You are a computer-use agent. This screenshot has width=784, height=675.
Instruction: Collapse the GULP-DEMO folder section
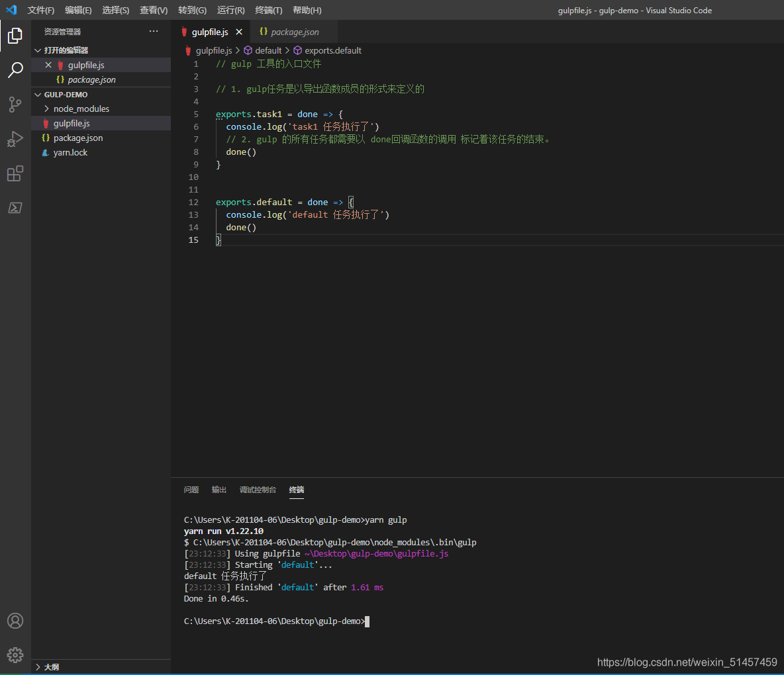[38, 95]
